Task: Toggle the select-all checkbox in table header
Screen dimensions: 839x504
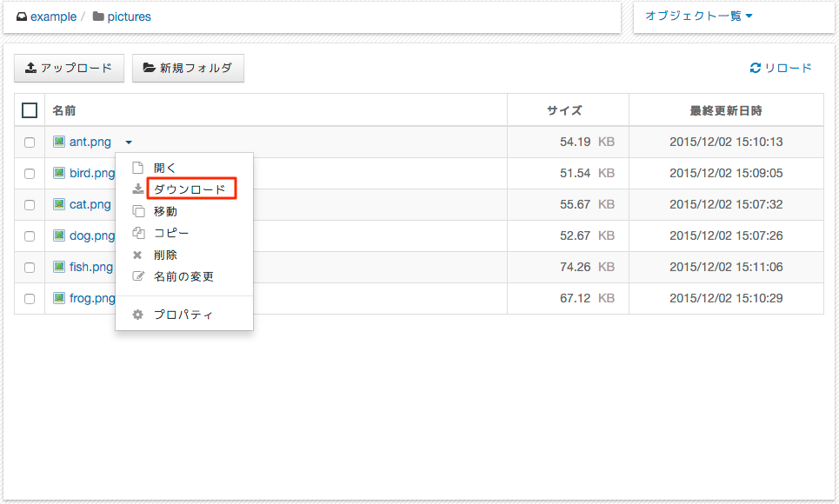Action: [30, 110]
